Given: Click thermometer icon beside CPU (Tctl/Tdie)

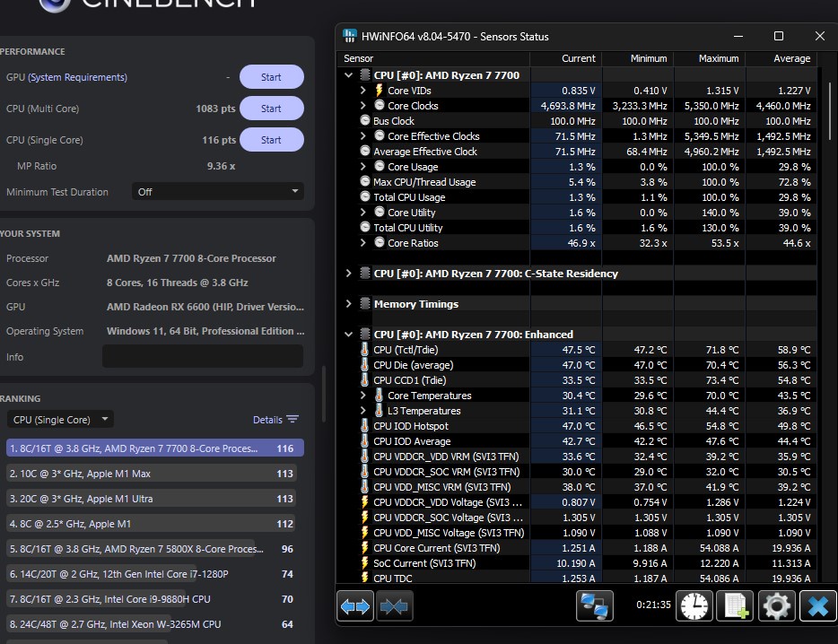Looking at the screenshot, I should click(364, 350).
